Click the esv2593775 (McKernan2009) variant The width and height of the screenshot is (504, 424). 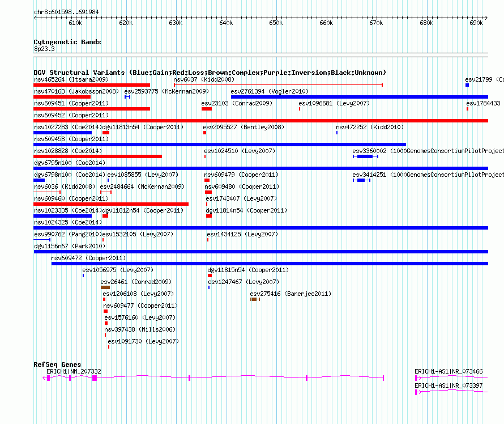(x=127, y=97)
